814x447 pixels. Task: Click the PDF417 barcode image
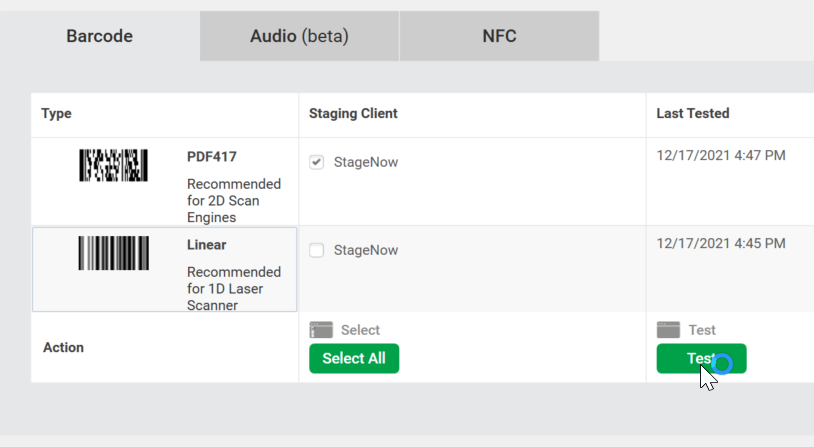tap(113, 166)
